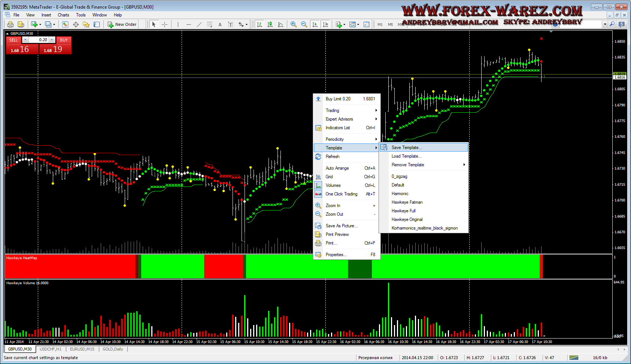The image size is (631, 364).
Task: Click the toolbar Zoom Out magnifier icon
Action: (304, 24)
